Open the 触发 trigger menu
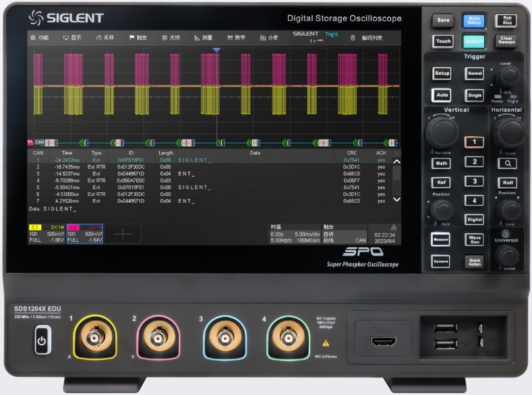532x395 pixels. 138,38
